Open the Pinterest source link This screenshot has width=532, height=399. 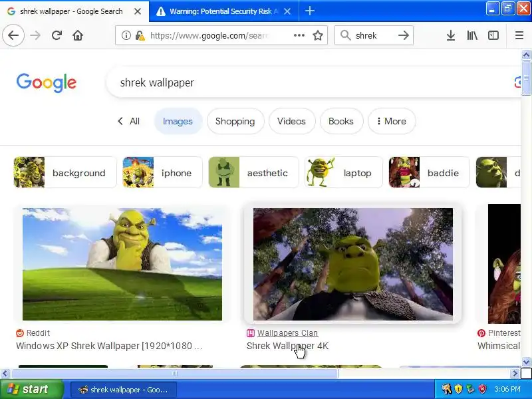pos(499,333)
